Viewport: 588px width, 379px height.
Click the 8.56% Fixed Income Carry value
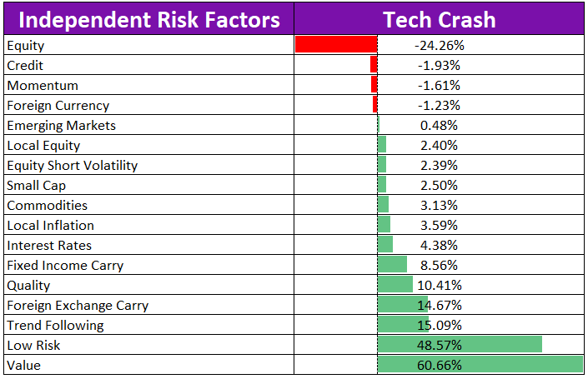[x=439, y=266]
